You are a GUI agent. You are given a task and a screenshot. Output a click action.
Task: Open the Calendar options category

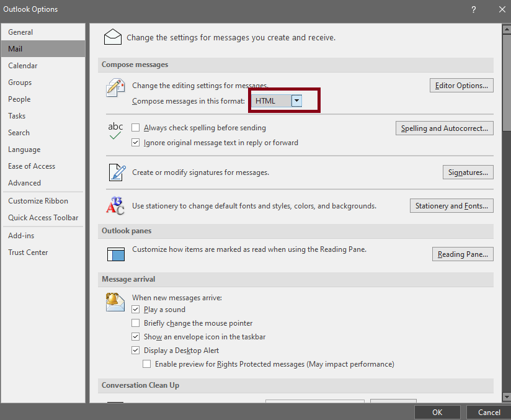tap(43, 66)
